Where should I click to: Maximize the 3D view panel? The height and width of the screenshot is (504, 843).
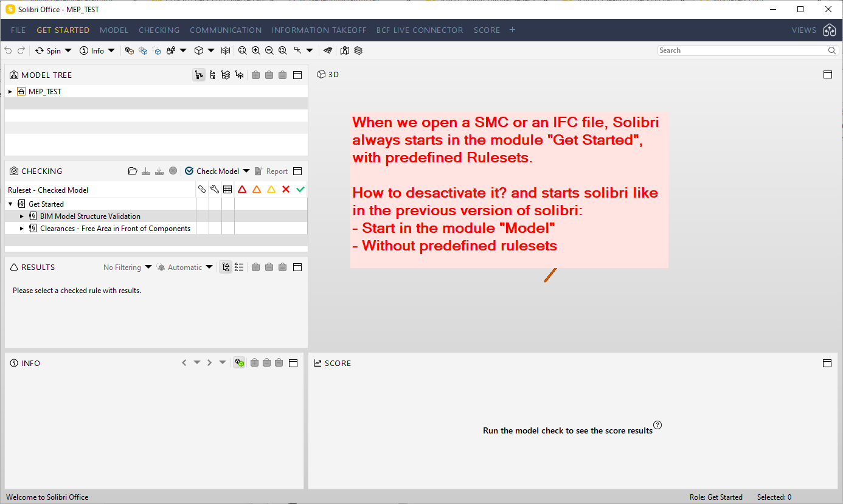(827, 74)
